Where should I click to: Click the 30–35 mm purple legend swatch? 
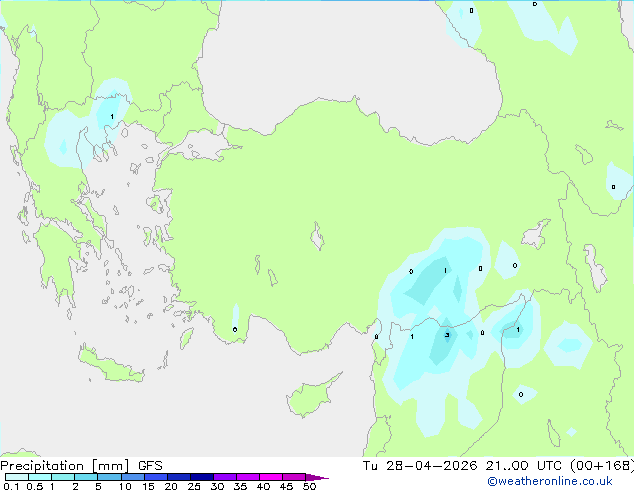click(225, 477)
